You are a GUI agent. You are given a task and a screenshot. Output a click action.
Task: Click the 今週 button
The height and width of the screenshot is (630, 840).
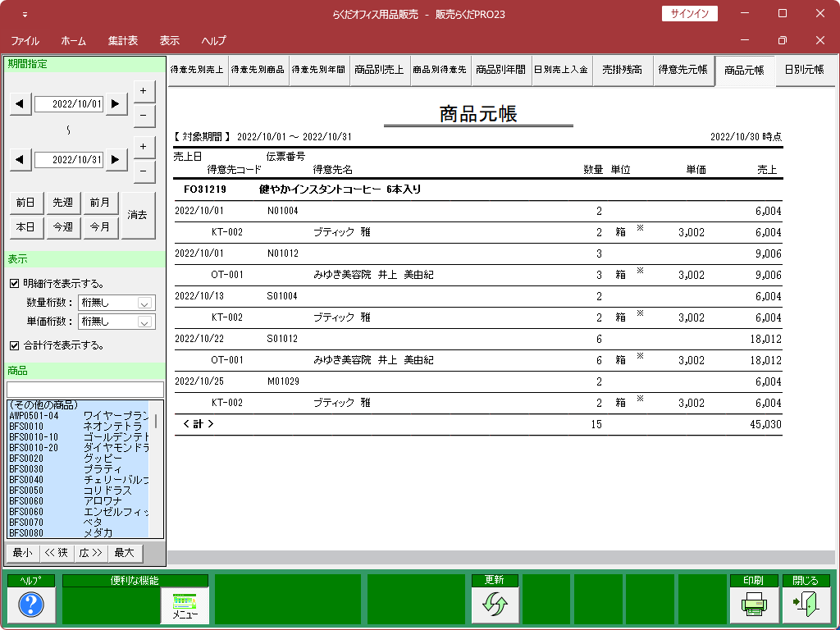pos(63,227)
